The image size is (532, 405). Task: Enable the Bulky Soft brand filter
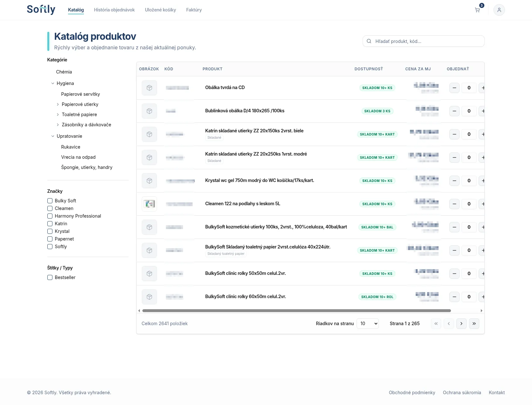(50, 201)
